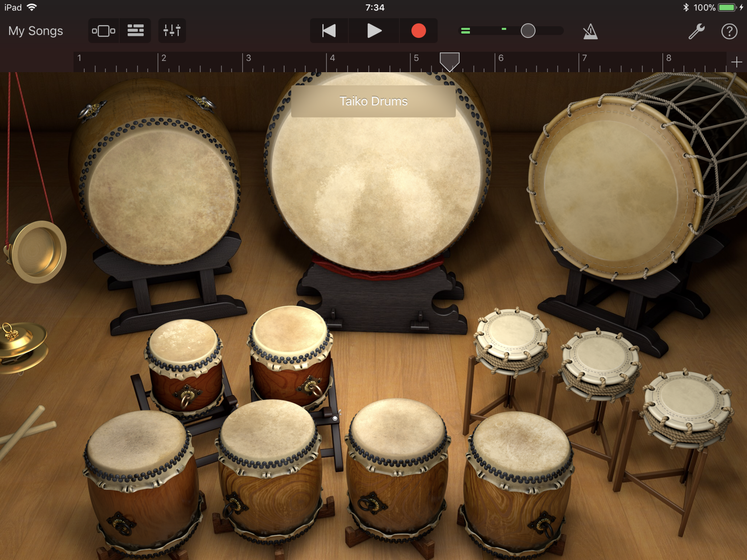Open help question mark icon
The image size is (747, 560).
pos(729,32)
